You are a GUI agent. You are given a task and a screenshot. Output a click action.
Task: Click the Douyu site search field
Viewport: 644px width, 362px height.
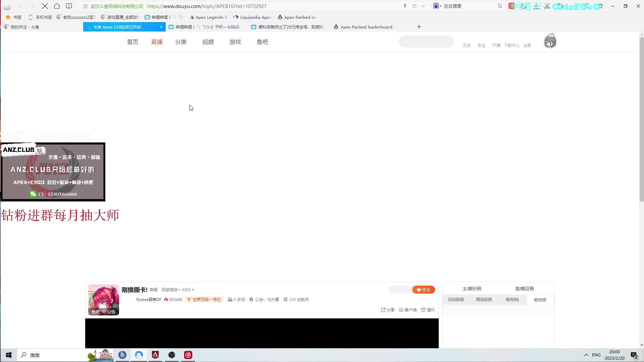click(426, 42)
